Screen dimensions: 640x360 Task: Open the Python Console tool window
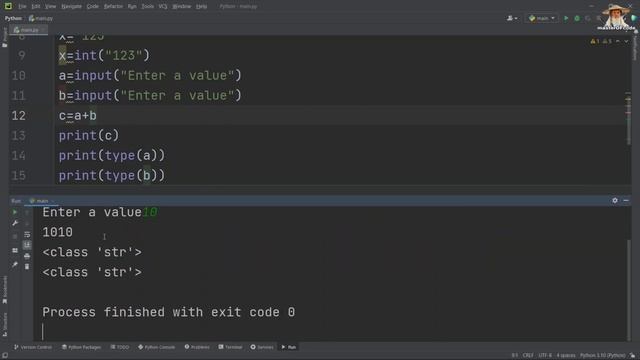coord(156,347)
